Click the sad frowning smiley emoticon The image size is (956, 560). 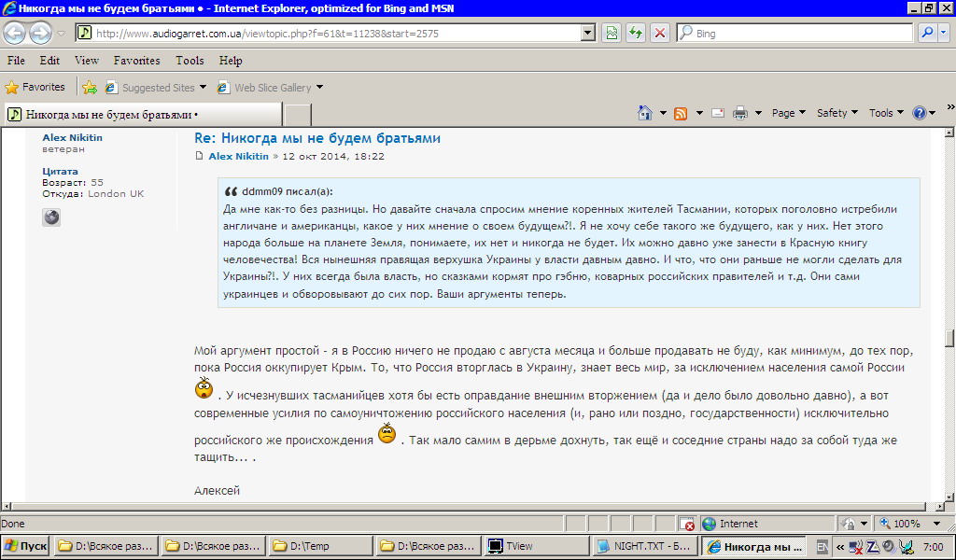pos(387,433)
